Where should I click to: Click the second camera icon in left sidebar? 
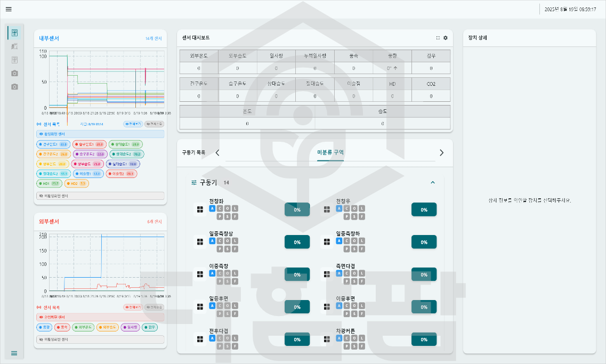click(15, 86)
